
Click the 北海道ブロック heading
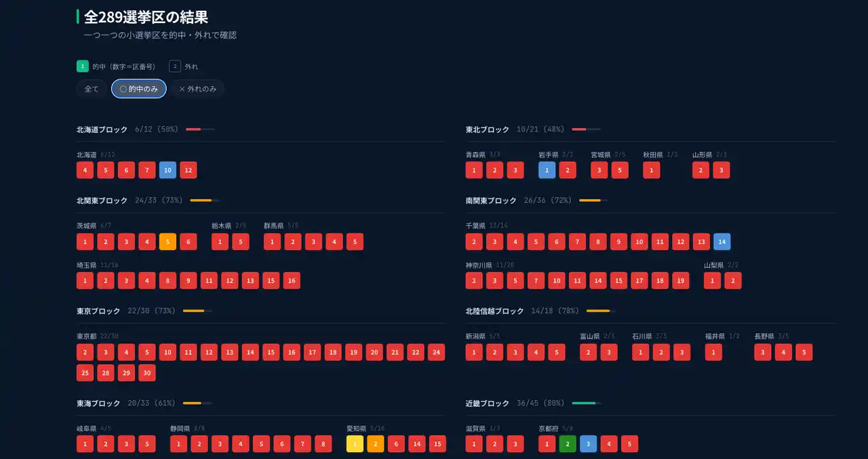102,129
